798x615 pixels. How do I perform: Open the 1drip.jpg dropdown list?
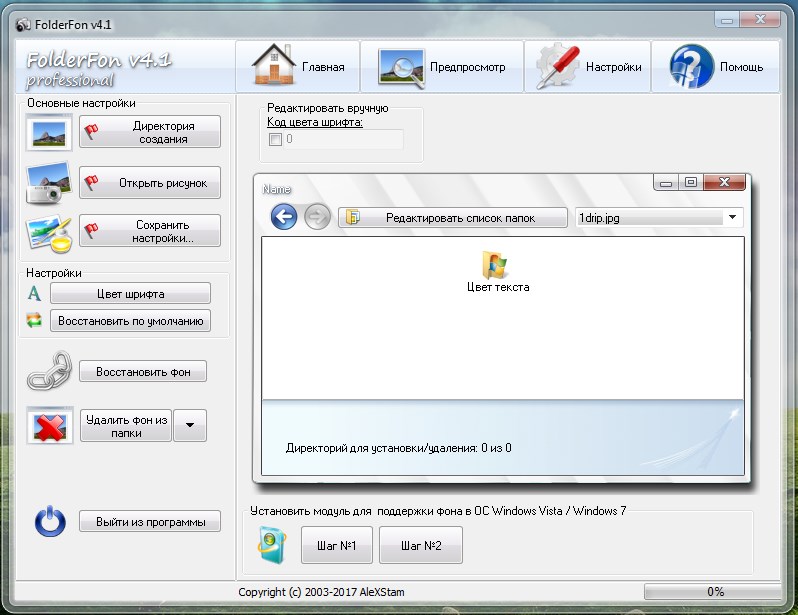(732, 217)
